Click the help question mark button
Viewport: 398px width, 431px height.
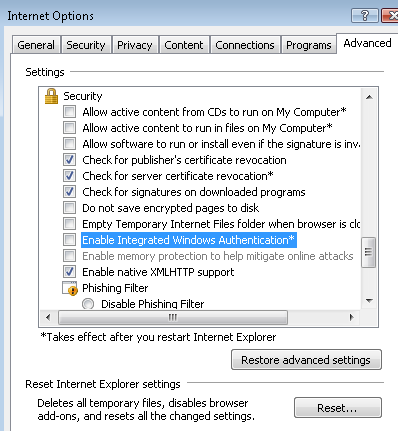[x=365, y=15]
